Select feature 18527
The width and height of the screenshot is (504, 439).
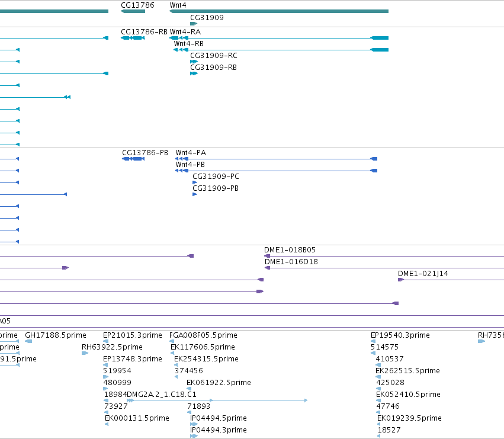click(x=389, y=430)
